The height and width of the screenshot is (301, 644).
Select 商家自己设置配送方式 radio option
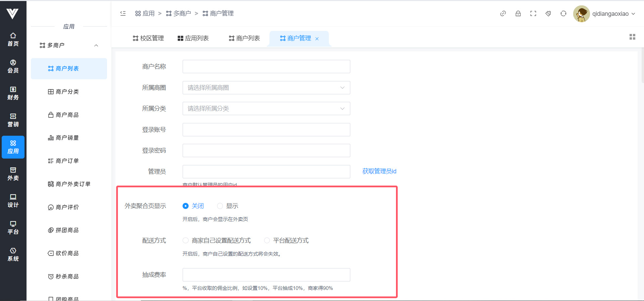(186, 241)
